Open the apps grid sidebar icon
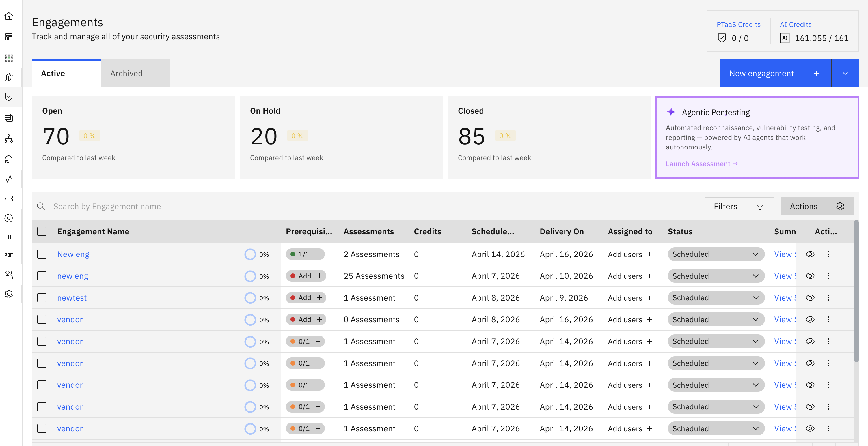The height and width of the screenshot is (446, 868). (9, 58)
